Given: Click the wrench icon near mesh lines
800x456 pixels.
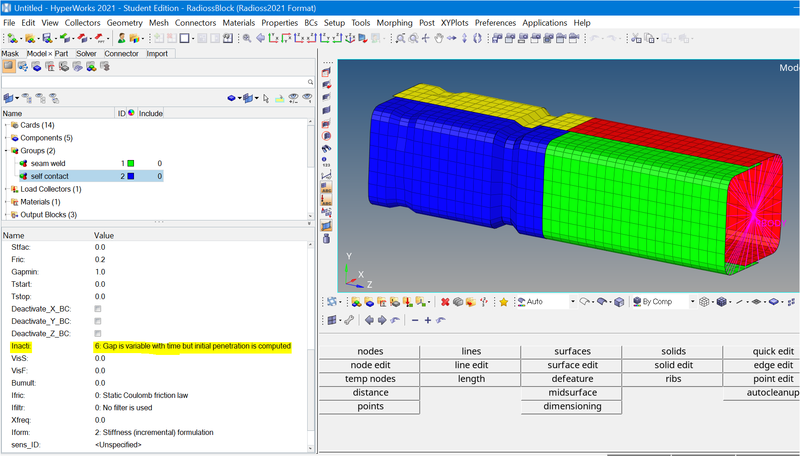Looking at the screenshot, I should [x=349, y=320].
